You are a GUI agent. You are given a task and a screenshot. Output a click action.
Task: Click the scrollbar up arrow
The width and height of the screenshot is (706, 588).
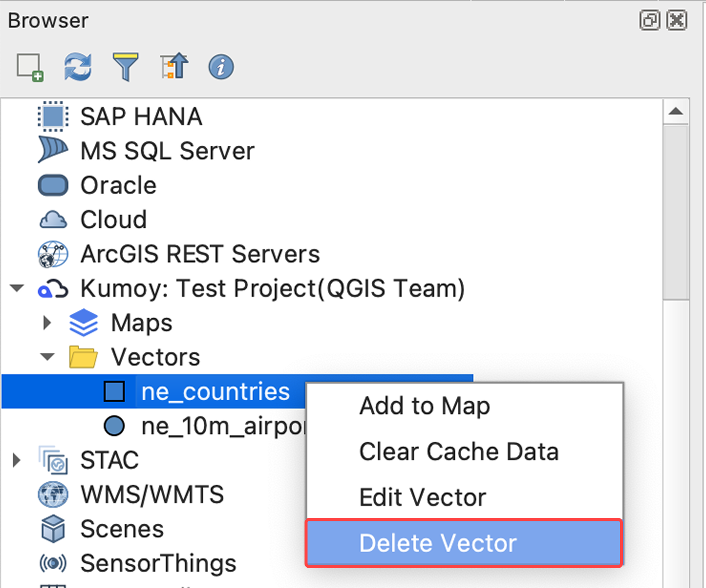click(675, 112)
